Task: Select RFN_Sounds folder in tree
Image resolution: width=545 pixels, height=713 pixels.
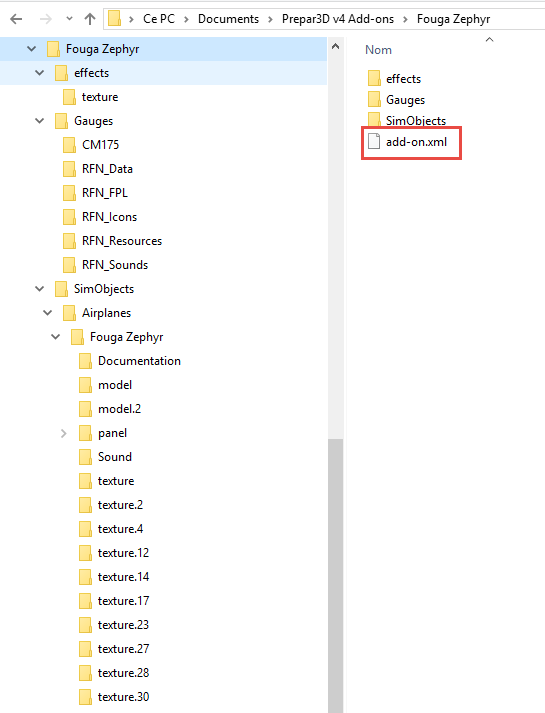Action: (x=115, y=265)
